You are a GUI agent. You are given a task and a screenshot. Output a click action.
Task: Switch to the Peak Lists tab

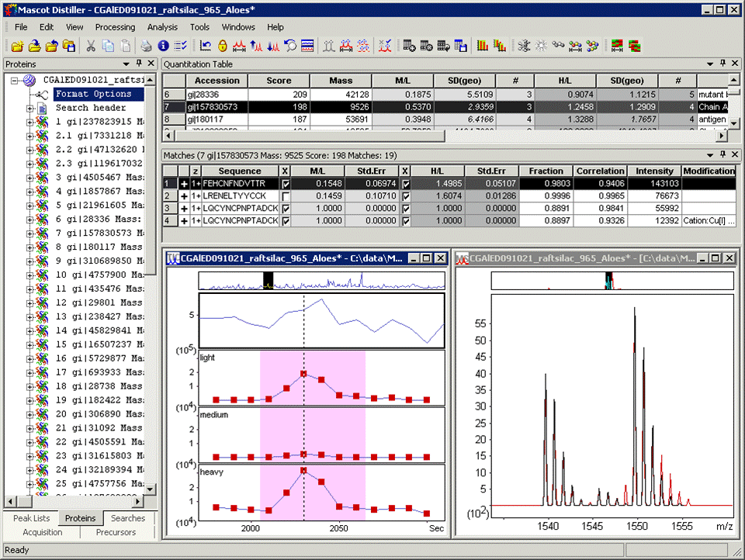tap(31, 518)
